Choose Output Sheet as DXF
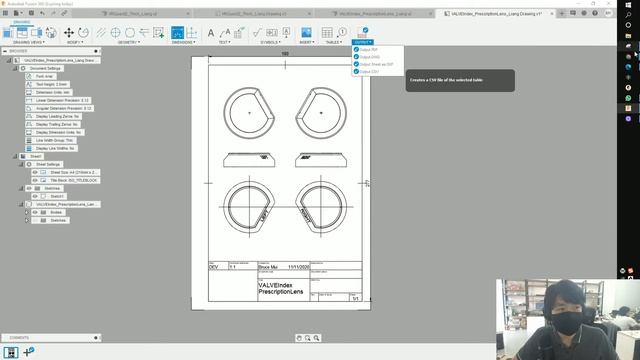The height and width of the screenshot is (360, 640). tap(378, 64)
